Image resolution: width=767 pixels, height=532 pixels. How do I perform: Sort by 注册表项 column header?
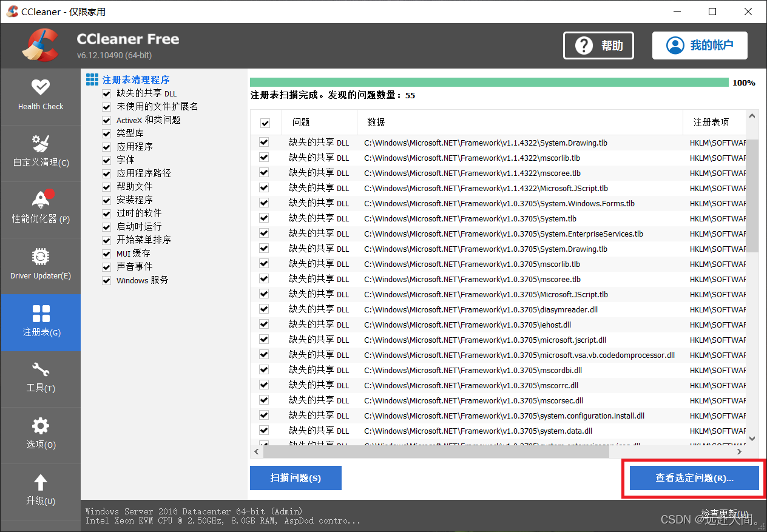tap(714, 123)
